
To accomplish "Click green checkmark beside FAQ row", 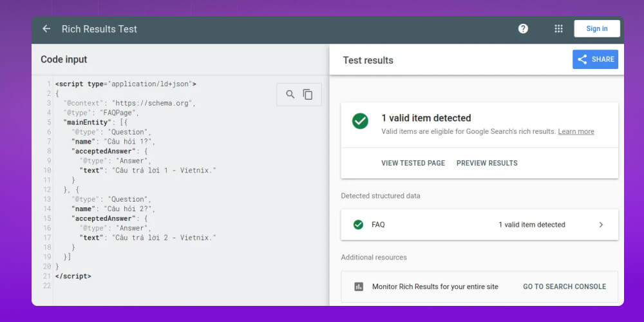I will [x=358, y=225].
